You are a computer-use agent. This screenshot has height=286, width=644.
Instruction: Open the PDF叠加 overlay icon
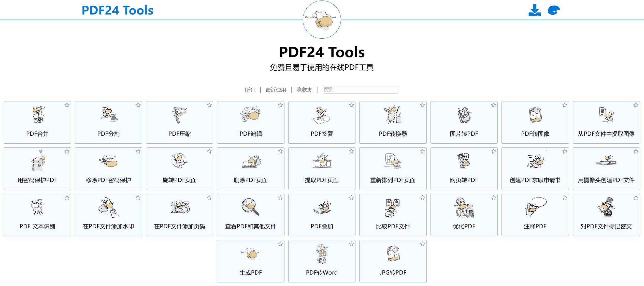[x=322, y=208]
